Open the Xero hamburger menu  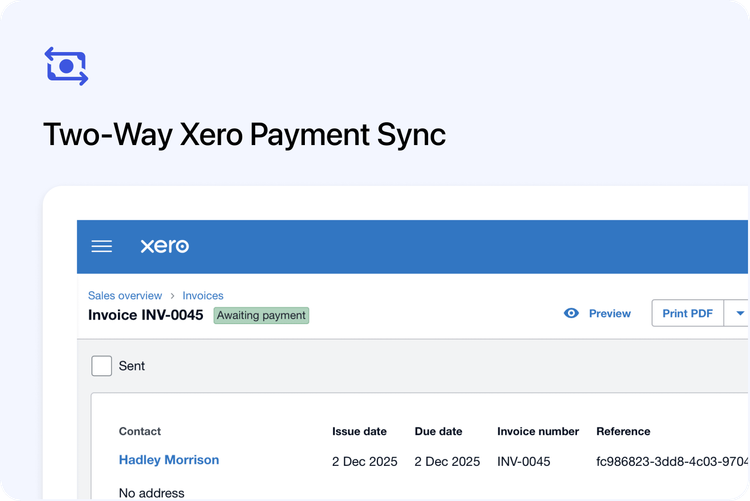[x=101, y=246]
